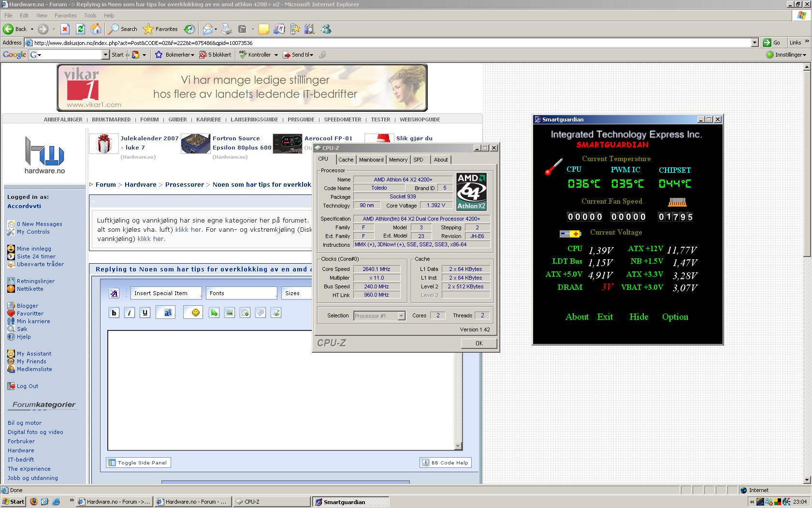Switch to CPU-Z Cache tab
812x508 pixels.
point(346,160)
